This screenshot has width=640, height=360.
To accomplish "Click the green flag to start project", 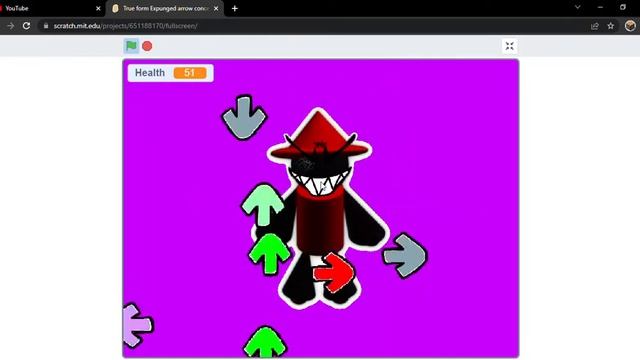I will point(131,46).
